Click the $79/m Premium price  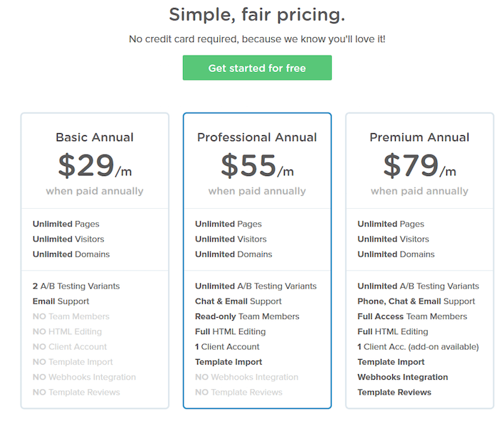point(419,165)
